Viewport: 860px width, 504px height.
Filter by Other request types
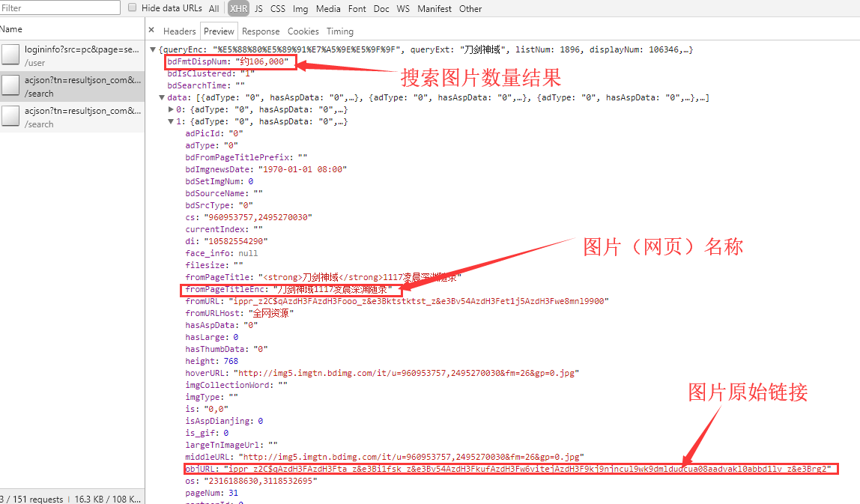click(470, 8)
